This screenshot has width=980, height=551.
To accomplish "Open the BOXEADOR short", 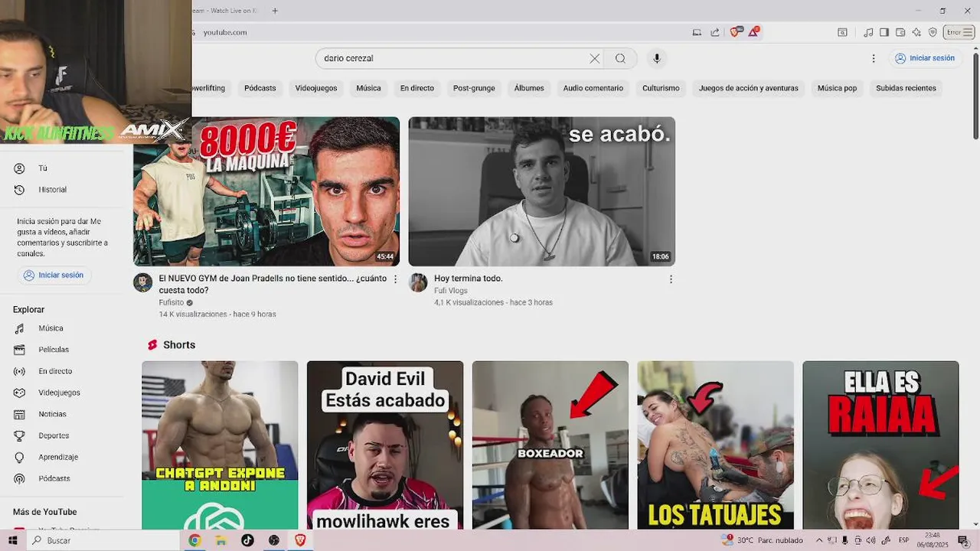I will pyautogui.click(x=550, y=445).
